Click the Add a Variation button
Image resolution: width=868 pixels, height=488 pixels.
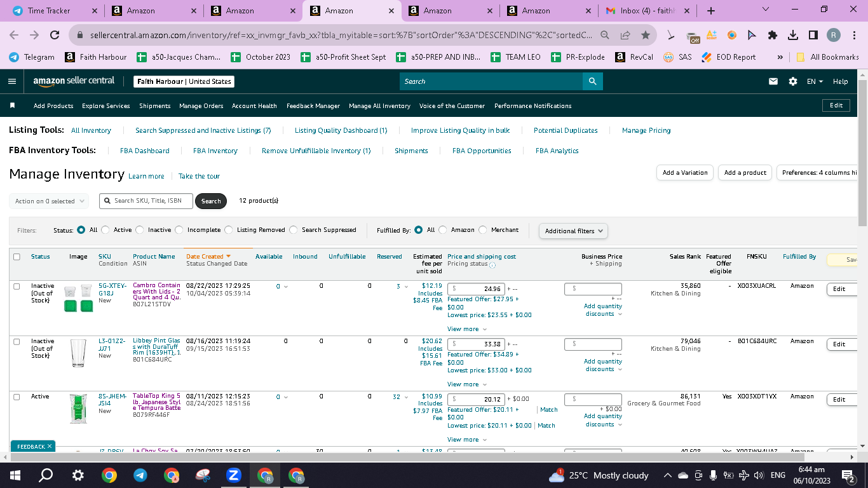[685, 172]
